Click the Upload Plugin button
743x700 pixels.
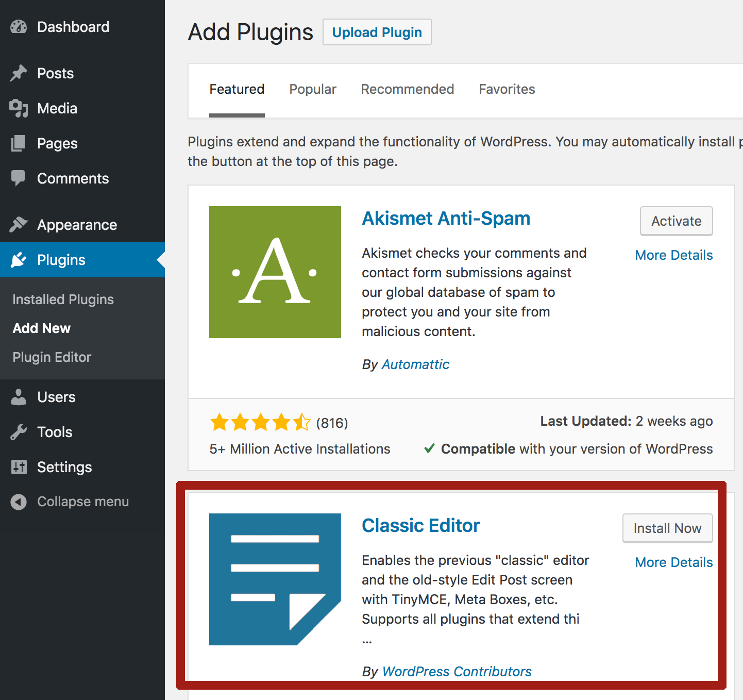[x=377, y=32]
